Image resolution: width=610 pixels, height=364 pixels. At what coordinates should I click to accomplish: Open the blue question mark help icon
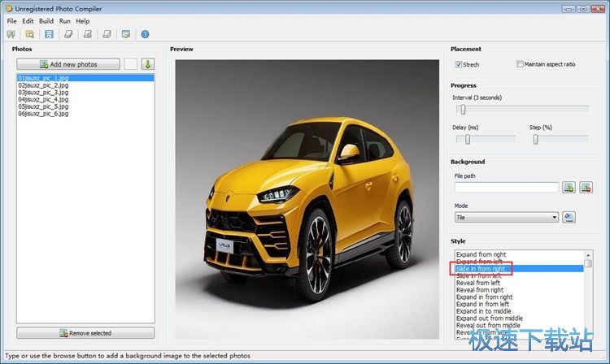point(145,34)
